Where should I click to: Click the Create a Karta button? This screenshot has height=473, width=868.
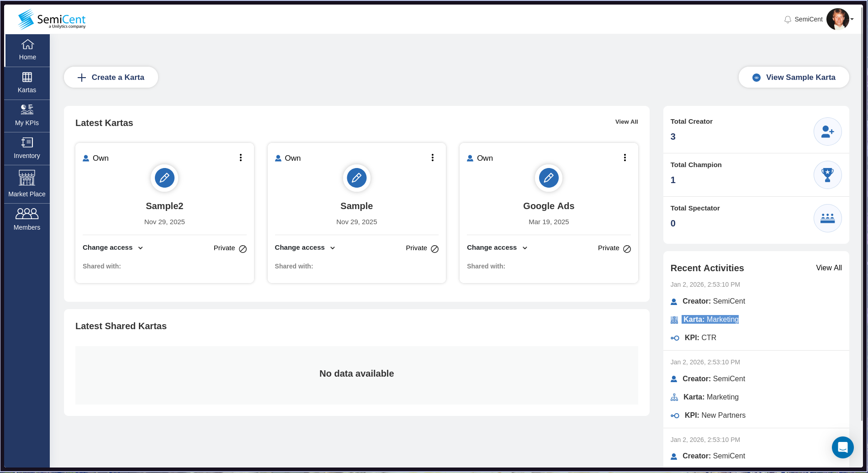[x=111, y=77]
